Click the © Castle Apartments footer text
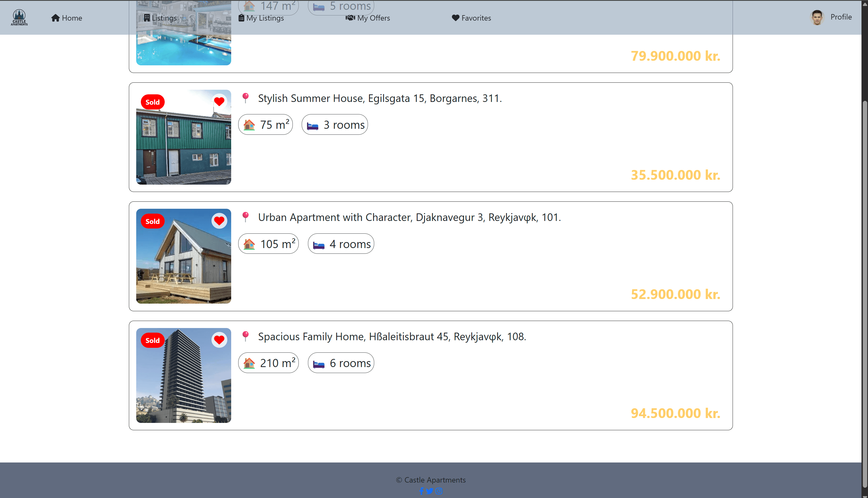 click(431, 480)
